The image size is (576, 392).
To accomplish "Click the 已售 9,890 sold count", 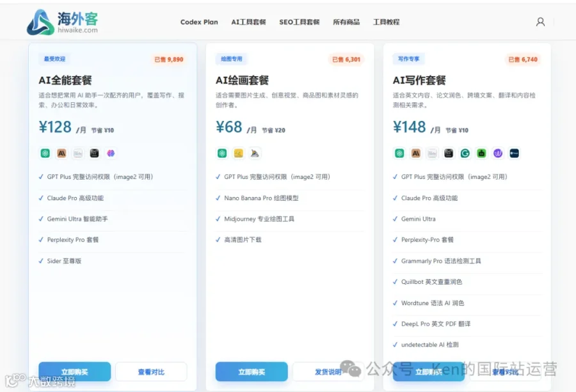I will point(168,59).
